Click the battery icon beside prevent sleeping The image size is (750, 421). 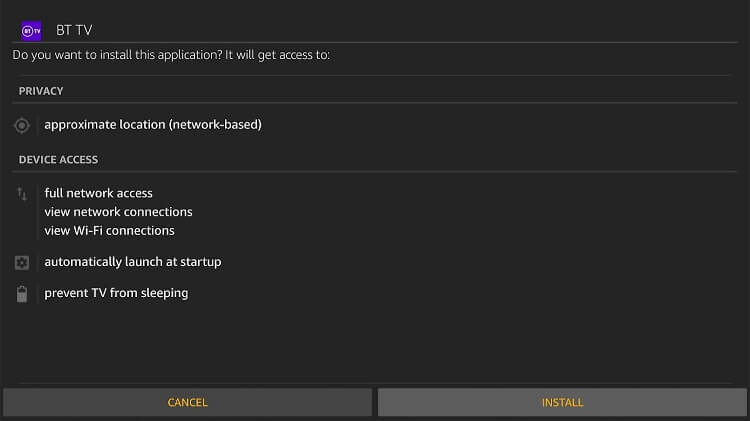(22, 294)
